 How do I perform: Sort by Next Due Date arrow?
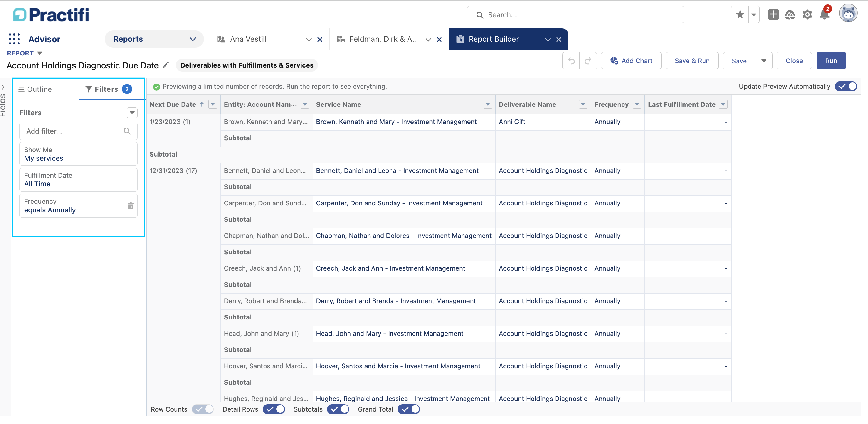tap(201, 104)
